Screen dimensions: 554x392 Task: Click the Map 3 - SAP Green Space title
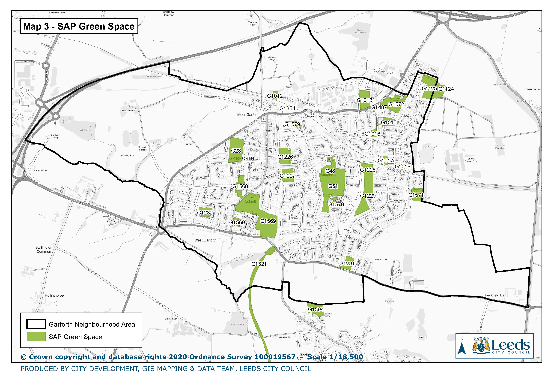79,26
